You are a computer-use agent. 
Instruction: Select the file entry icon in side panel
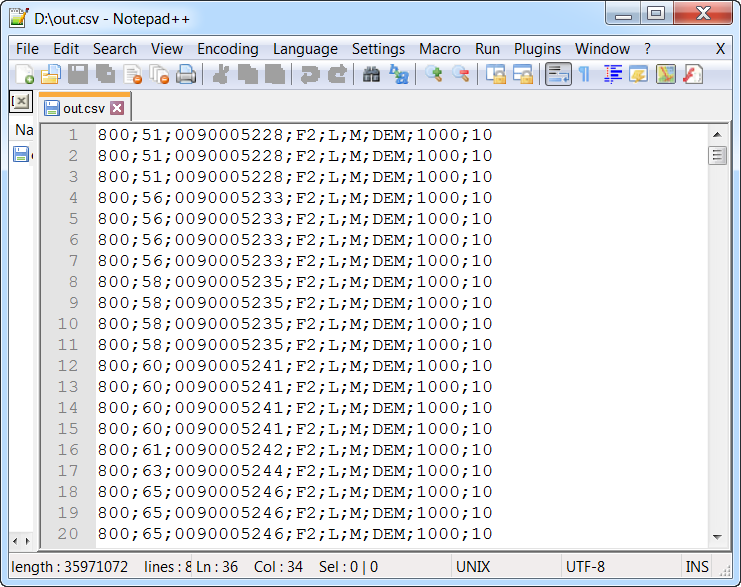coord(21,154)
